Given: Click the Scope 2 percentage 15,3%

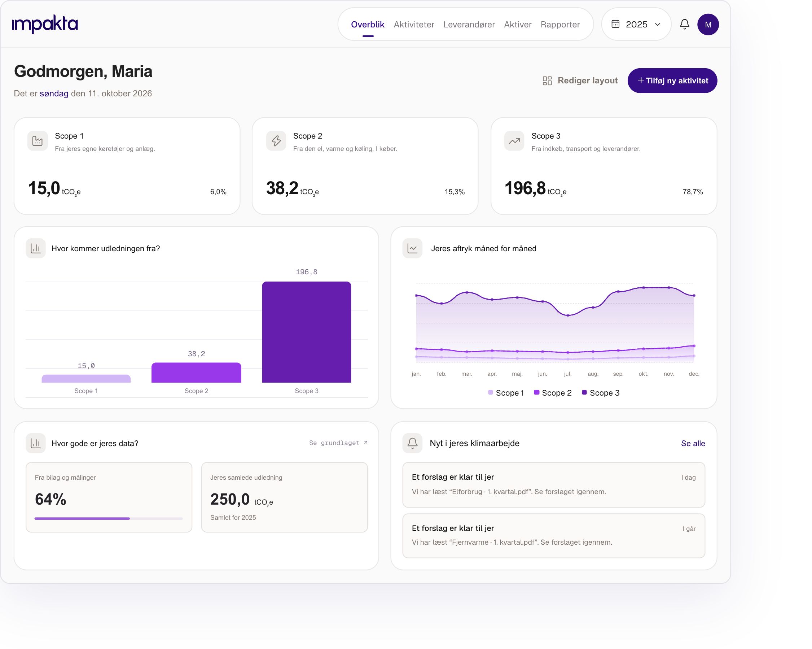Looking at the screenshot, I should click(x=455, y=192).
